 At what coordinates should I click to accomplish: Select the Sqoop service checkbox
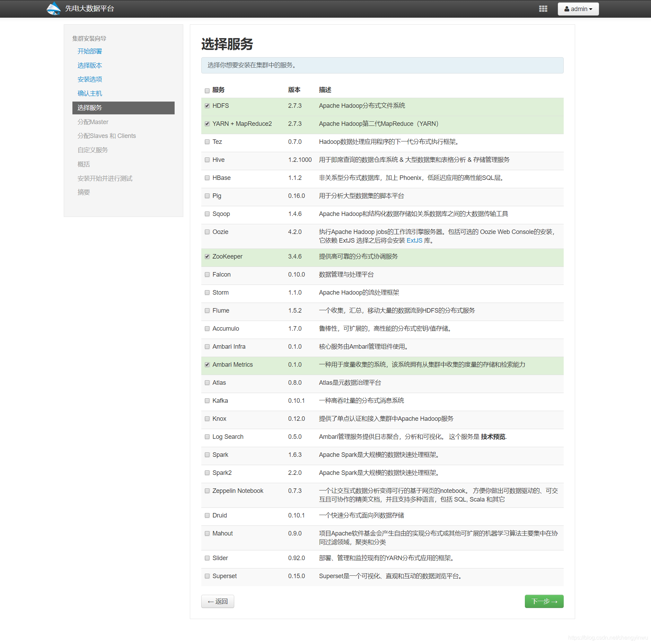[x=207, y=214]
